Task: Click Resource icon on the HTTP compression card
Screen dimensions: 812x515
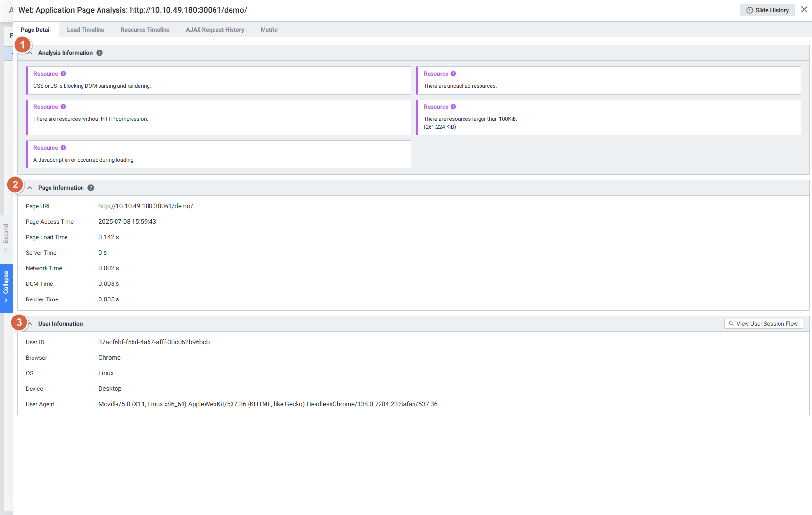Action: coord(63,107)
